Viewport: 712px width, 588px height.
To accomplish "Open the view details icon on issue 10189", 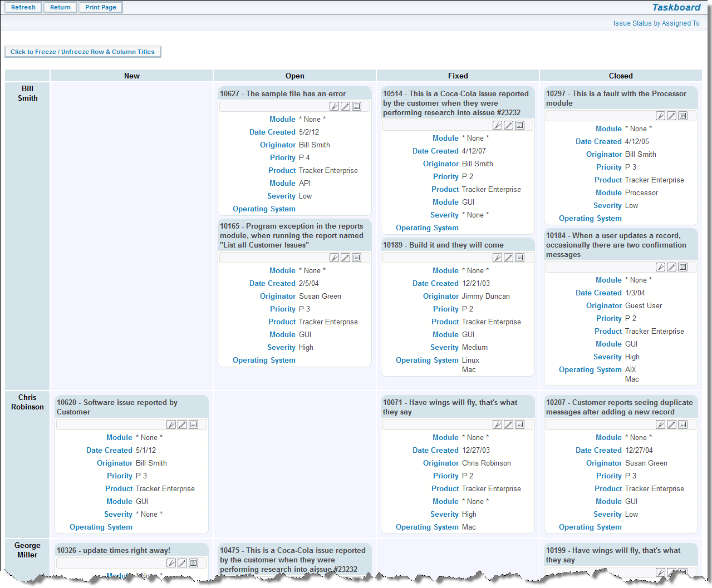I will 519,258.
